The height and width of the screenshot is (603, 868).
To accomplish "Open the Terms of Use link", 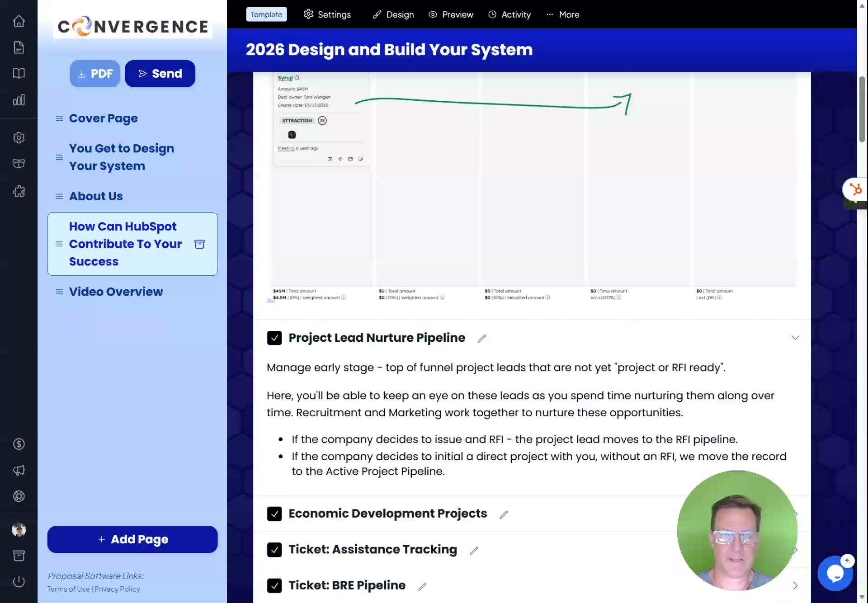I will (x=68, y=589).
